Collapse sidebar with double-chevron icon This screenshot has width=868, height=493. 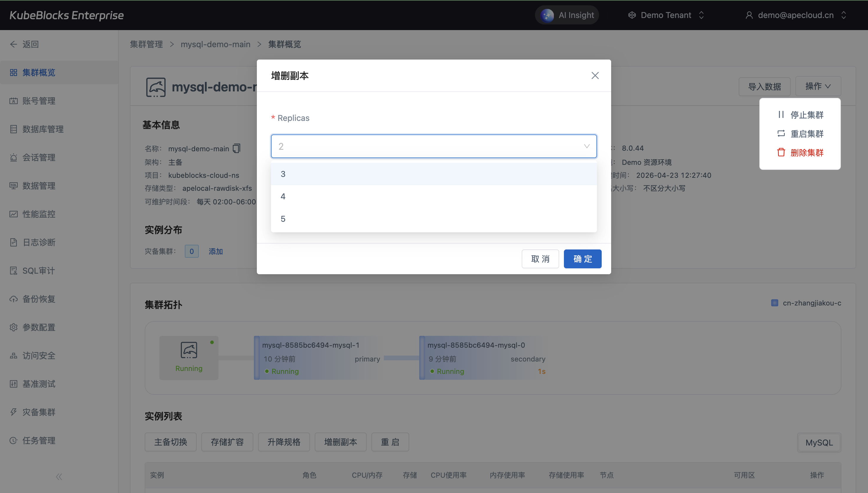point(59,477)
